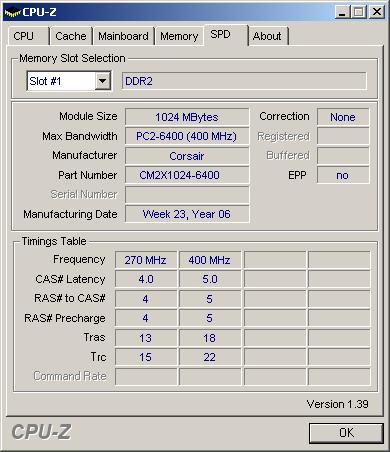Click the Tras value 18
This screenshot has width=390, height=452.
point(210,338)
